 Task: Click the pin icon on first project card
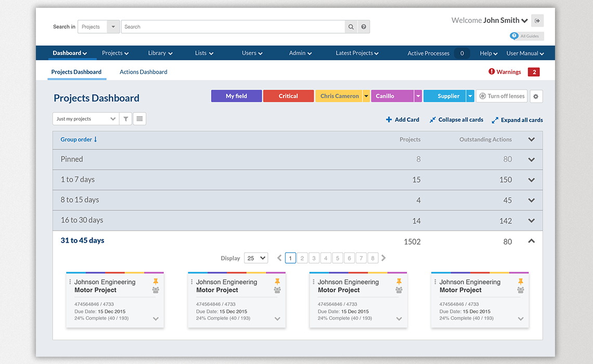(156, 282)
